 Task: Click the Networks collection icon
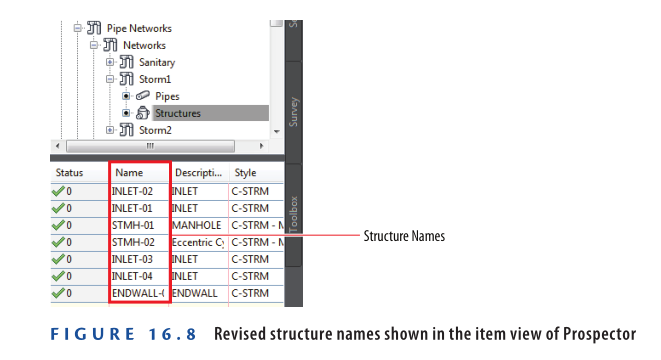tap(110, 45)
